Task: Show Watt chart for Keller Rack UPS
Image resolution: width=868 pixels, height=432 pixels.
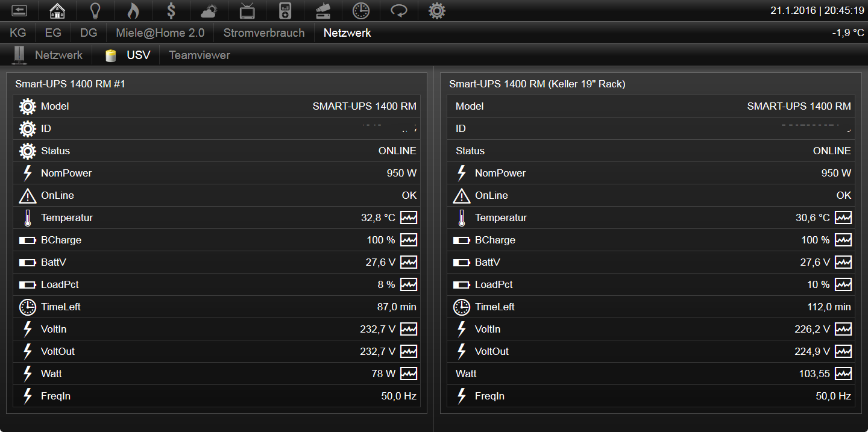Action: coord(843,374)
